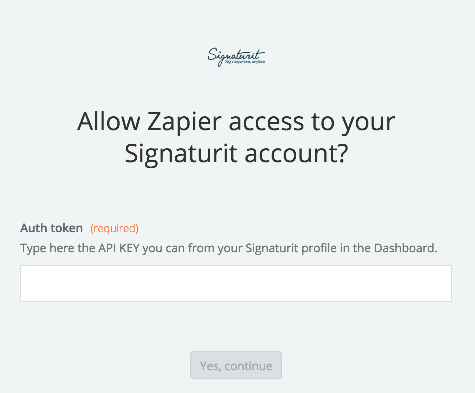The height and width of the screenshot is (393, 475).
Task: Click the word Zapier in the heading
Action: pos(184,122)
